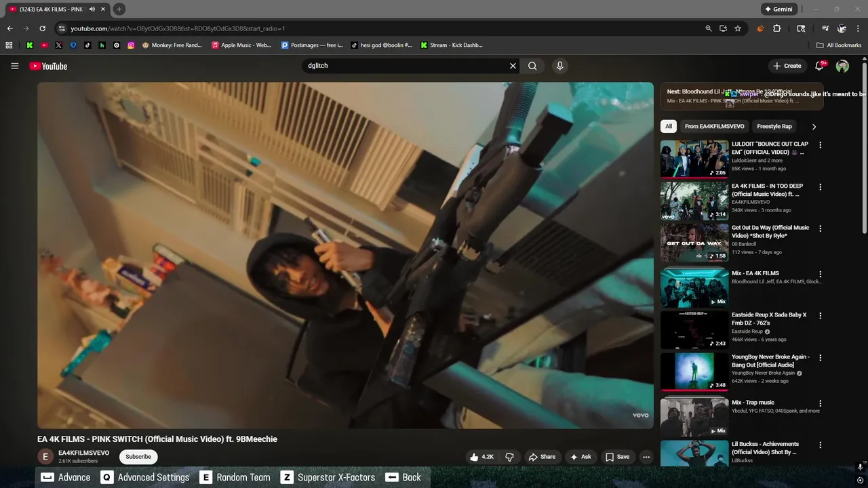Open the Postimages bookmark
Screen dimensions: 868x488
pos(312,45)
